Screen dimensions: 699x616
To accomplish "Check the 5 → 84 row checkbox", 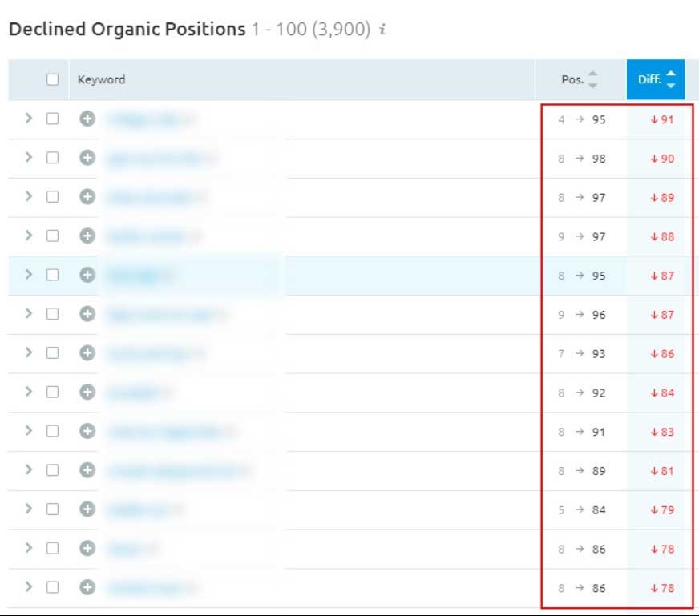I will 53,509.
